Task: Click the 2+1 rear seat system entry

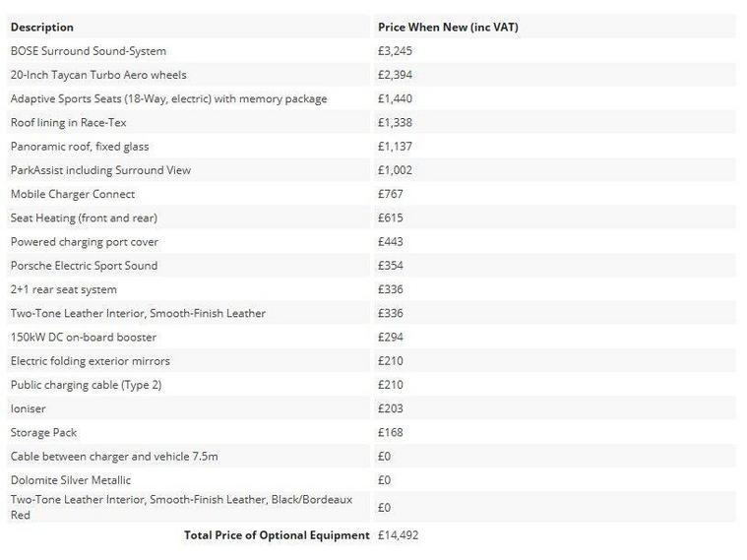Action: (x=64, y=289)
